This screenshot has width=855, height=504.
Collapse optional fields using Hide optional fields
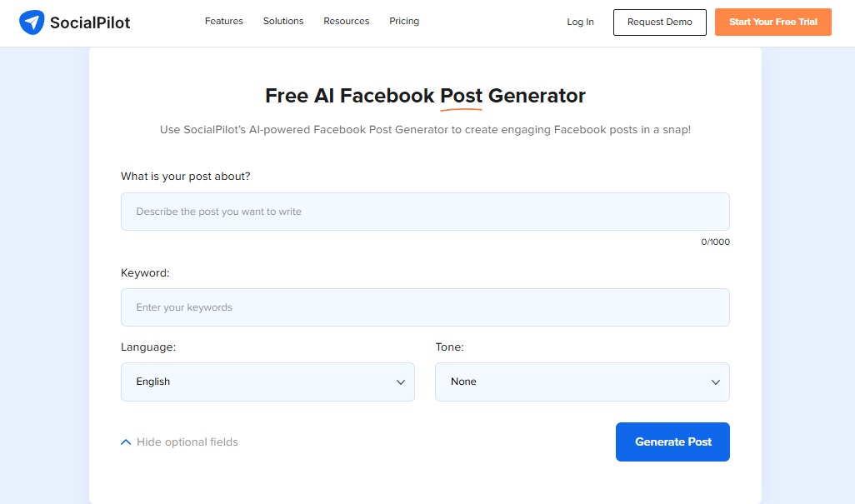[187, 442]
